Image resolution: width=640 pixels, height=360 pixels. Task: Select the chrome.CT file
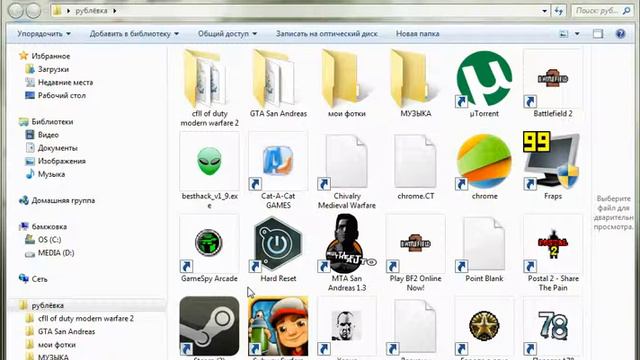pos(416,161)
